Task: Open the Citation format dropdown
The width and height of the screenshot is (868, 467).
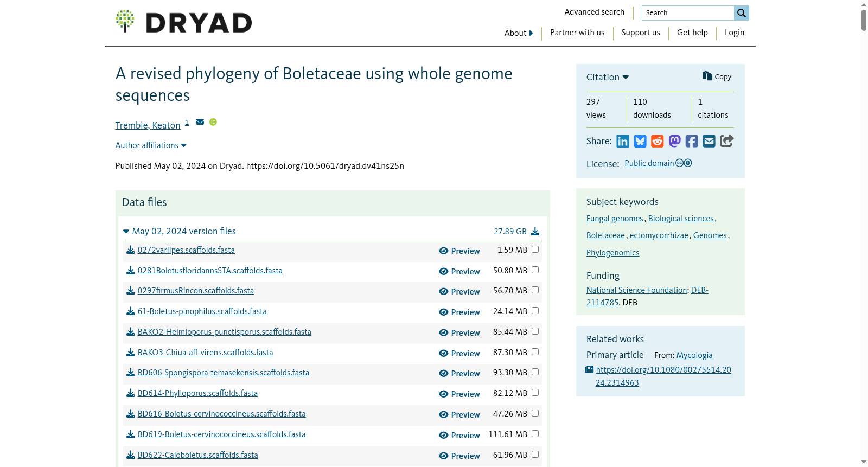Action: [608, 77]
